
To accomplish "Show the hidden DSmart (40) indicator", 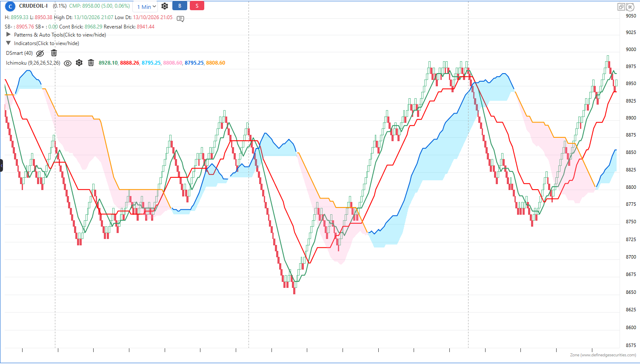I will (x=40, y=53).
